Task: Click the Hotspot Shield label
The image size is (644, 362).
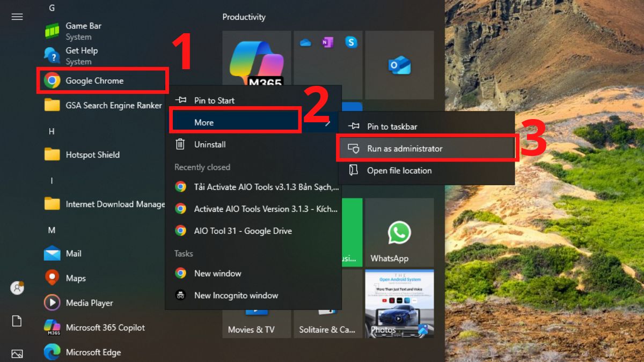Action: [92, 154]
